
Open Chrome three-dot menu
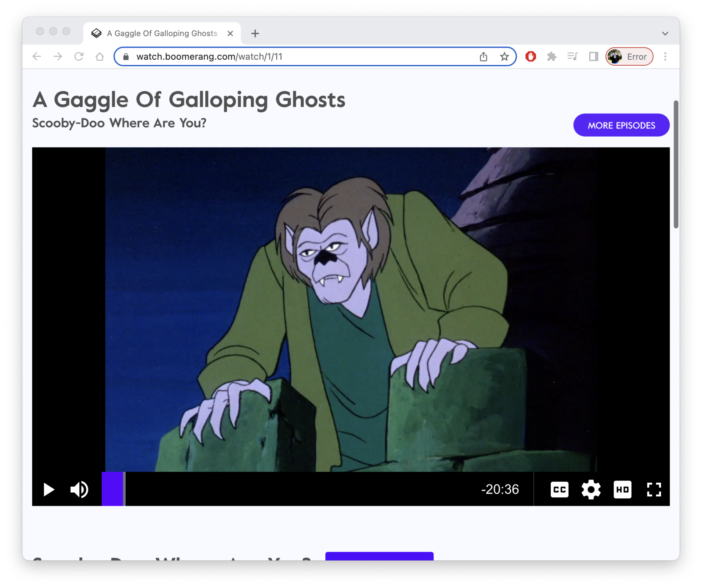pyautogui.click(x=665, y=57)
